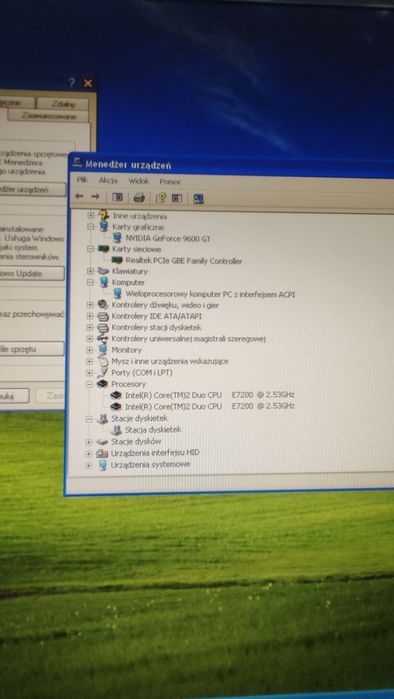Click the Procesory chip icon
Image resolution: width=394 pixels, height=699 pixels.
pyautogui.click(x=103, y=384)
